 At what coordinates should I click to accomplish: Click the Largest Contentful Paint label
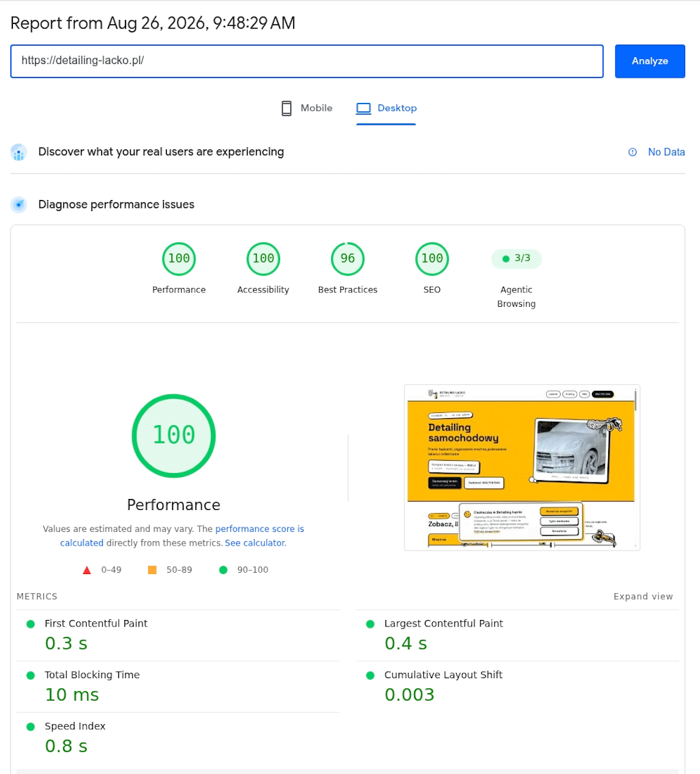point(443,623)
